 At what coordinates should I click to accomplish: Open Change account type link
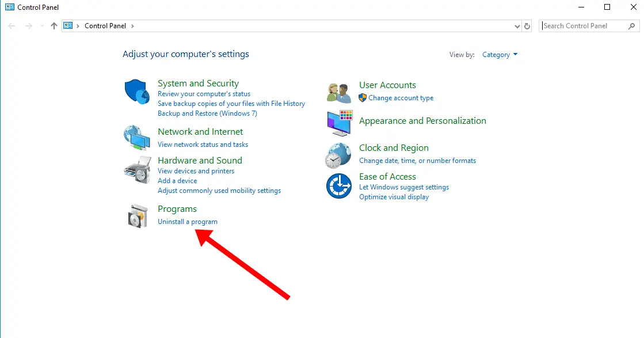tap(401, 98)
